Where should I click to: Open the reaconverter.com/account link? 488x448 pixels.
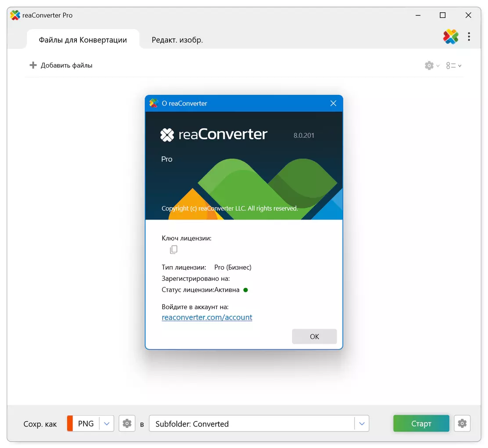[x=207, y=317]
